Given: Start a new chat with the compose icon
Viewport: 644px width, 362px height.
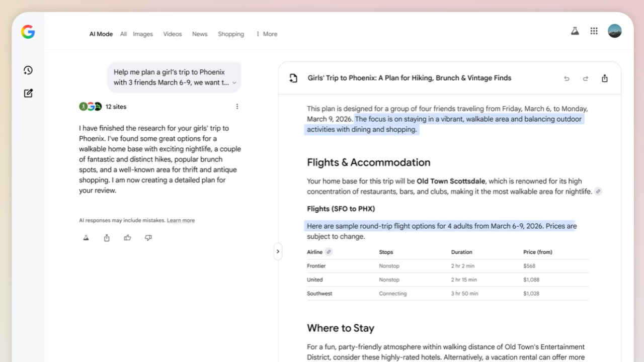Looking at the screenshot, I should [x=28, y=93].
